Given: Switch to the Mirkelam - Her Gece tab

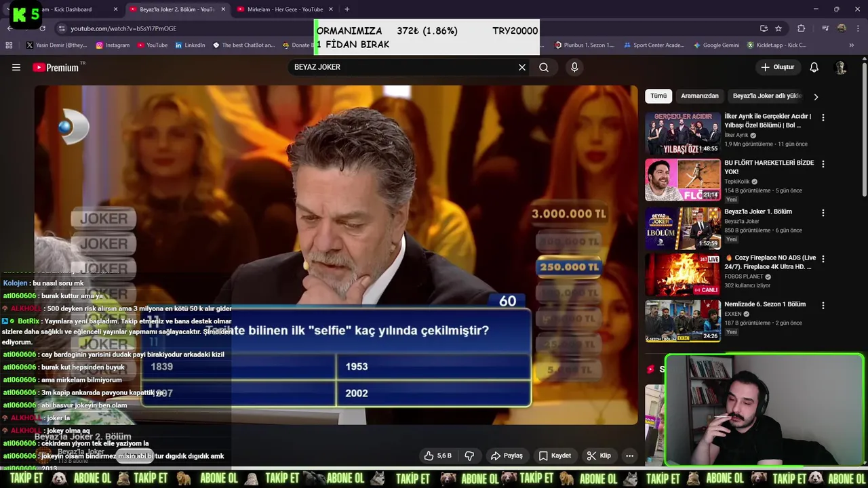Looking at the screenshot, I should (x=285, y=9).
